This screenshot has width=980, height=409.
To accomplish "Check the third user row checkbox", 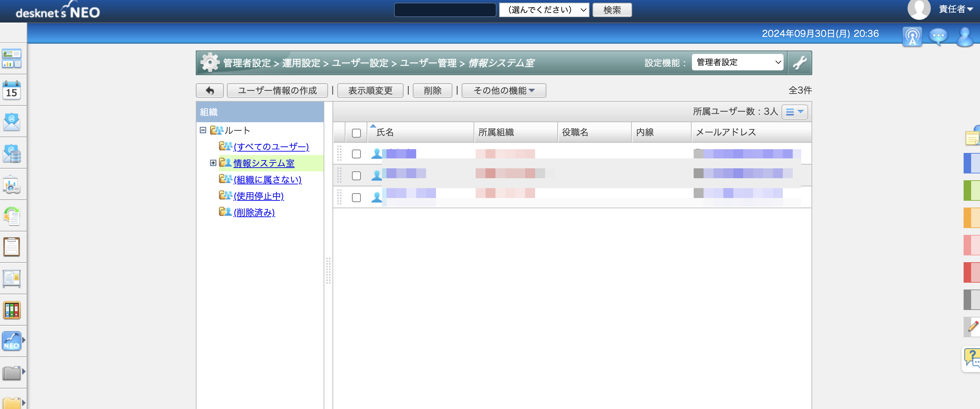I will (356, 198).
